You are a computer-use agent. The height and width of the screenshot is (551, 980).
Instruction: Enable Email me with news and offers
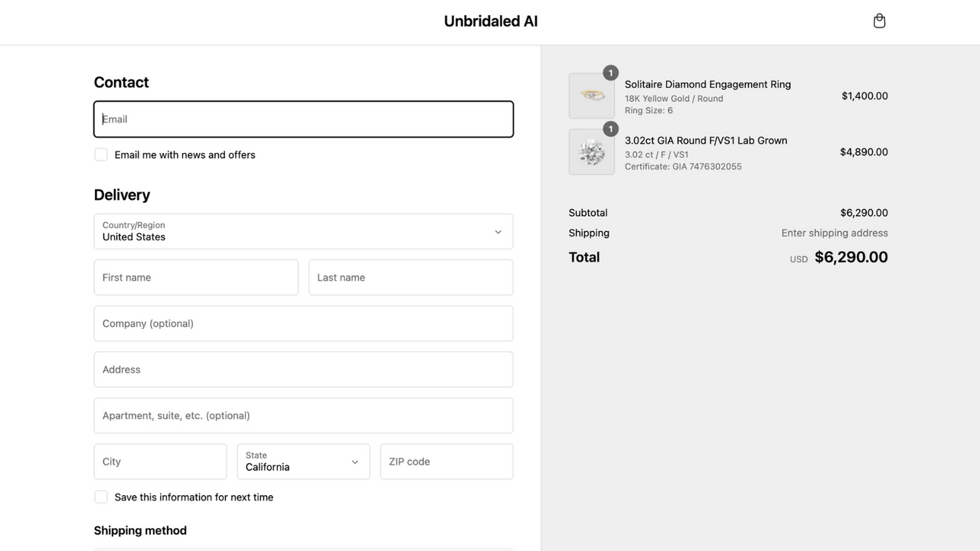click(x=101, y=155)
